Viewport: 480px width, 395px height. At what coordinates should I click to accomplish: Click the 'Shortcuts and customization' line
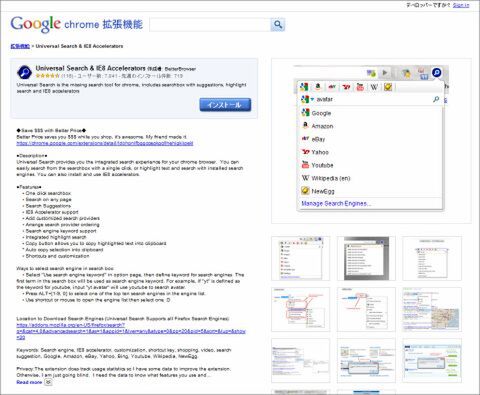coord(57,256)
